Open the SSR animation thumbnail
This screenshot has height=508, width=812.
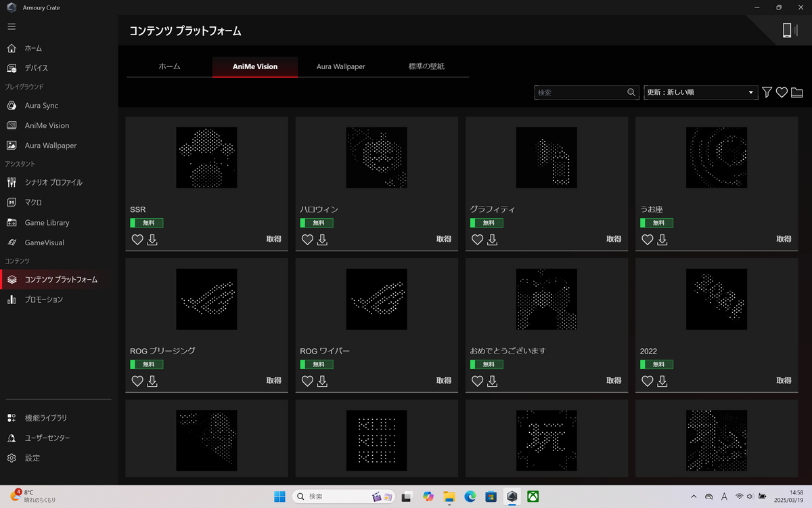206,158
